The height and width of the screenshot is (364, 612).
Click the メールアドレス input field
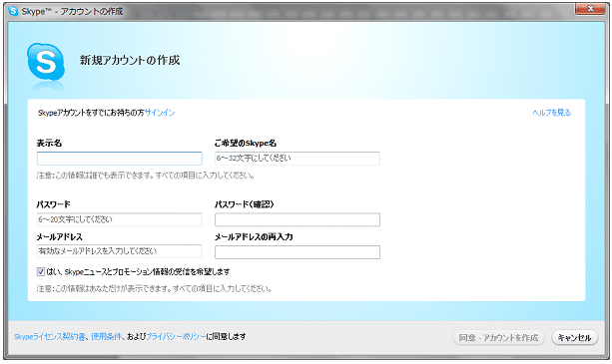[x=120, y=251]
